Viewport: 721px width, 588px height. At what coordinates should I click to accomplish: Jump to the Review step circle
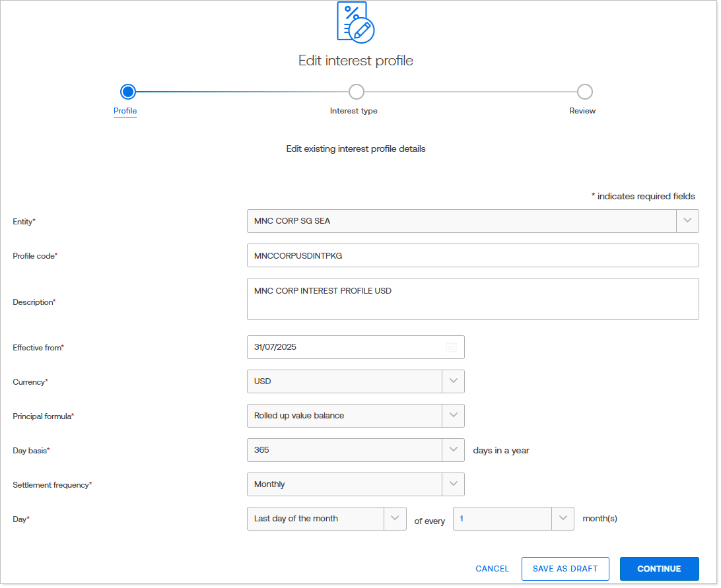pos(584,92)
